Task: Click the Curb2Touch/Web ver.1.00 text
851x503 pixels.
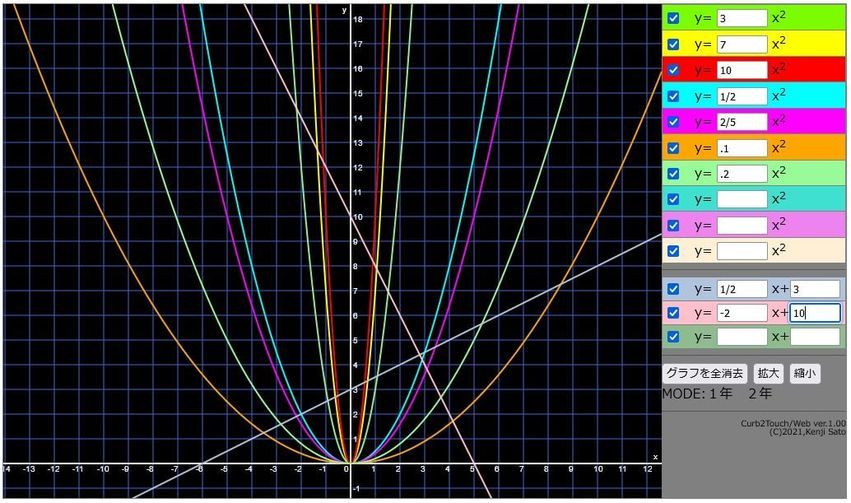Action: click(x=793, y=423)
